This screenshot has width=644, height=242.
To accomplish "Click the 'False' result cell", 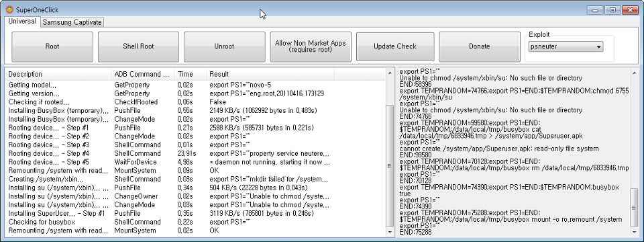I will click(x=217, y=102).
